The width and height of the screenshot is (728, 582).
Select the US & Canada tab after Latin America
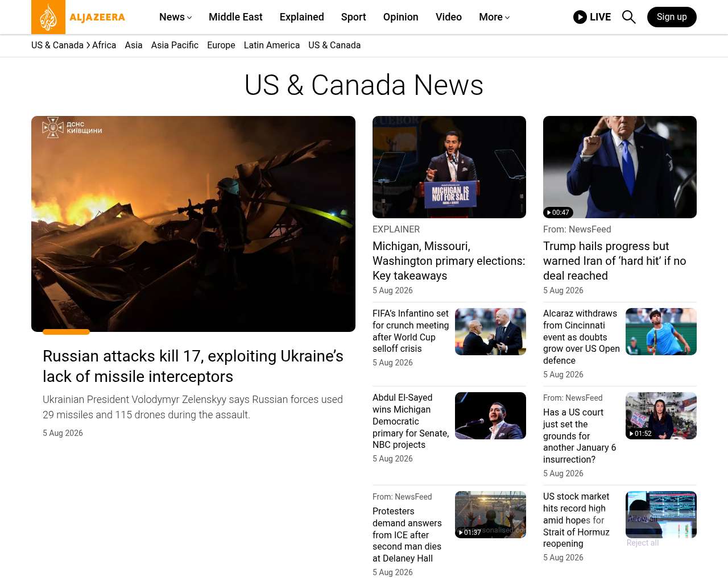click(x=334, y=45)
